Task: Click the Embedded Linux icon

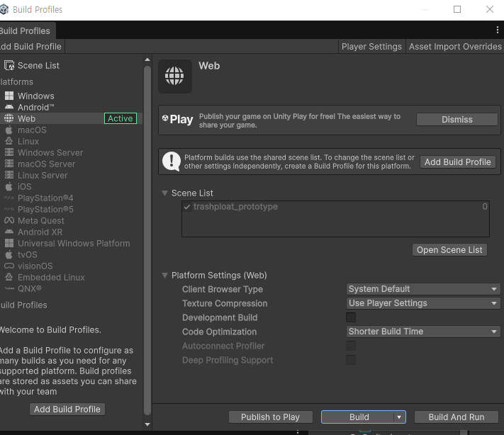Action: (x=9, y=277)
